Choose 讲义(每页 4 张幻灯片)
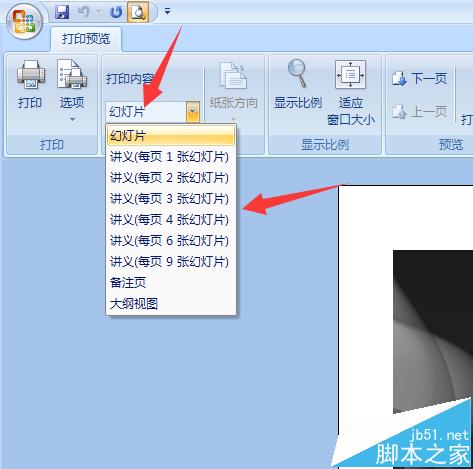 tap(171, 220)
